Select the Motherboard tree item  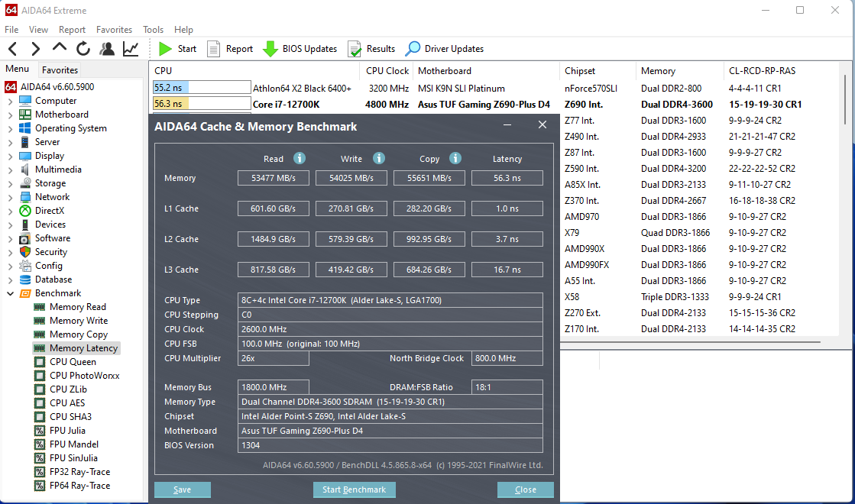tap(62, 115)
